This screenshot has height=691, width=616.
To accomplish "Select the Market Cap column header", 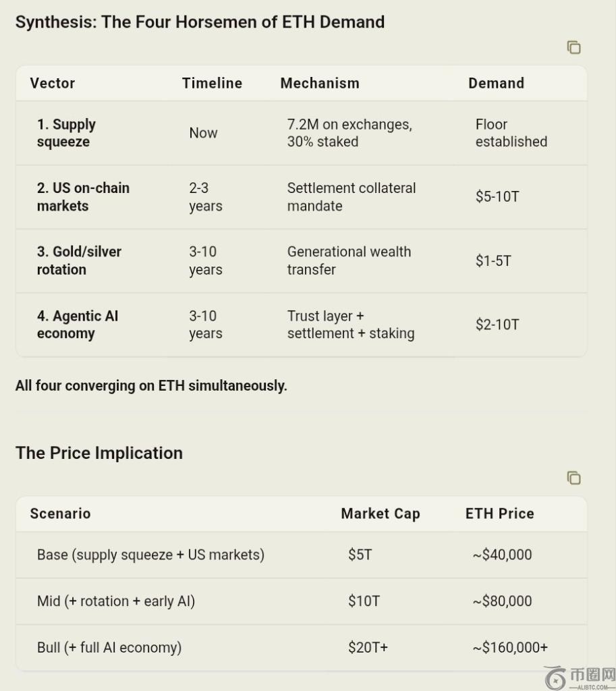I will click(x=381, y=514).
